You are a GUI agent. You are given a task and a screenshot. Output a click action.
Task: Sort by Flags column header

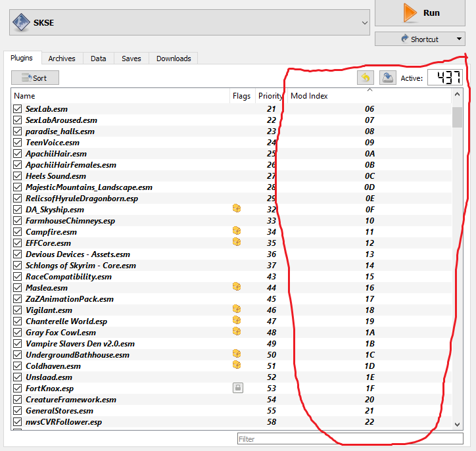pyautogui.click(x=242, y=96)
